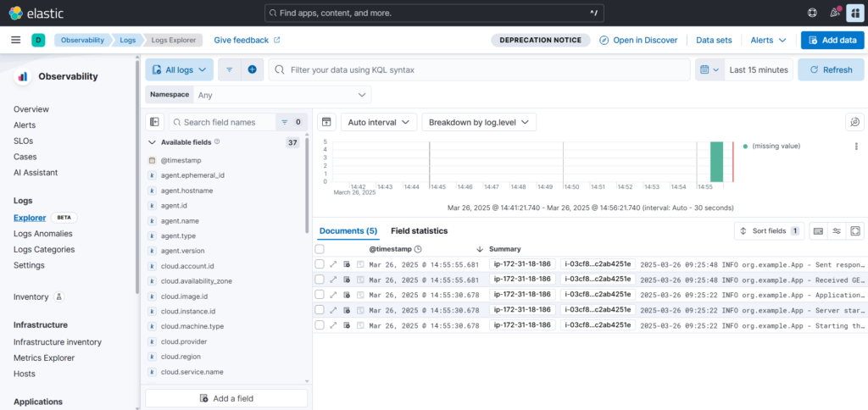Click the Elastic logo in the header
The height and width of the screenshot is (410, 868).
[x=36, y=13]
